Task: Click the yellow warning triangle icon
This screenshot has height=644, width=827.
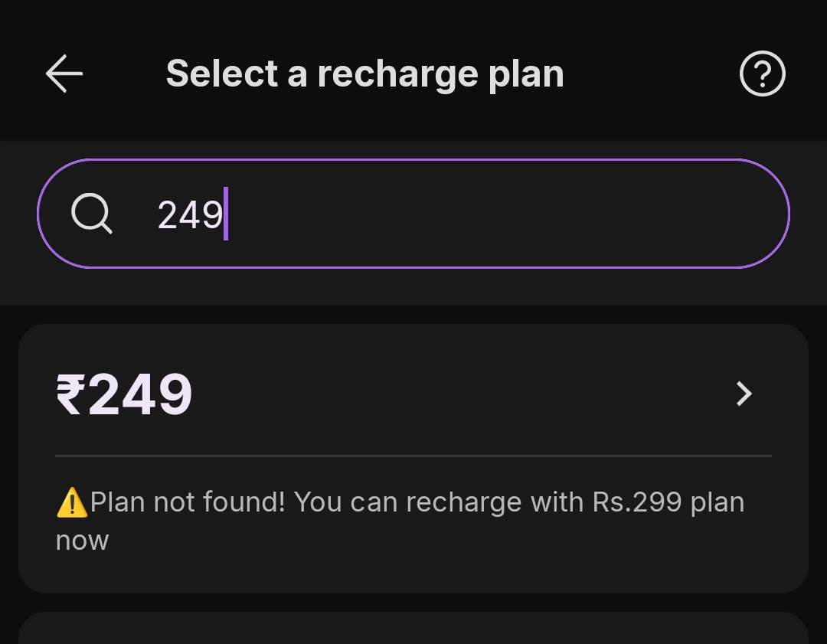Action: point(72,503)
